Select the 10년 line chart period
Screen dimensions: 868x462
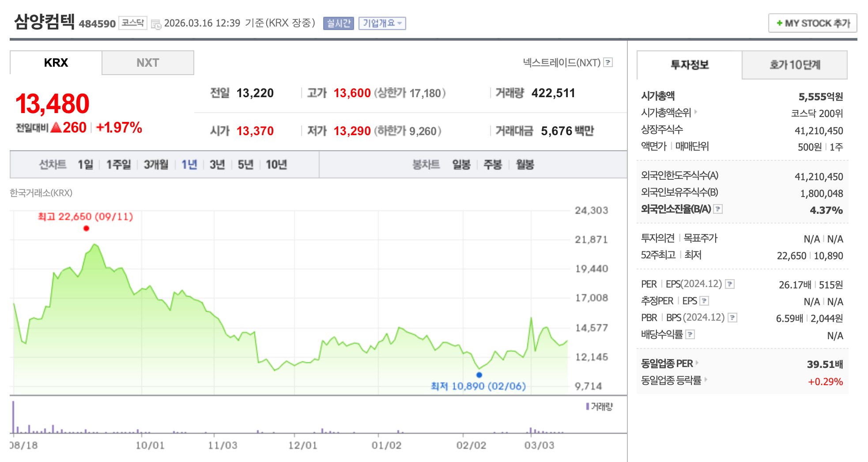[276, 165]
